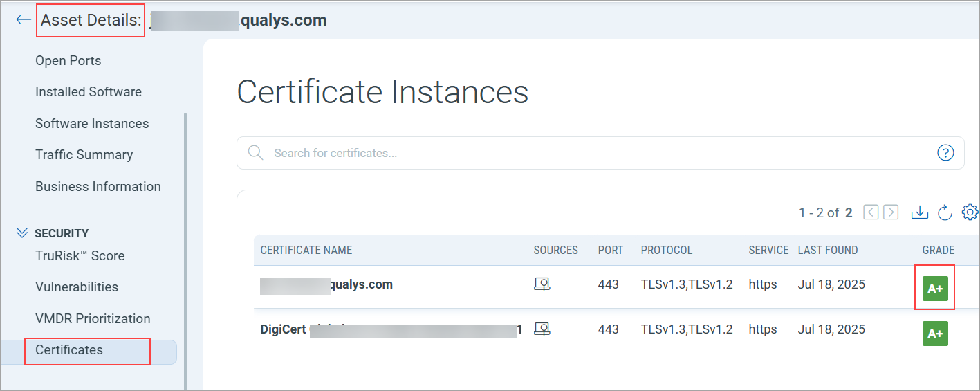Sort by PROTOCOL column header
Screen dimensions: 980x391
point(667,250)
